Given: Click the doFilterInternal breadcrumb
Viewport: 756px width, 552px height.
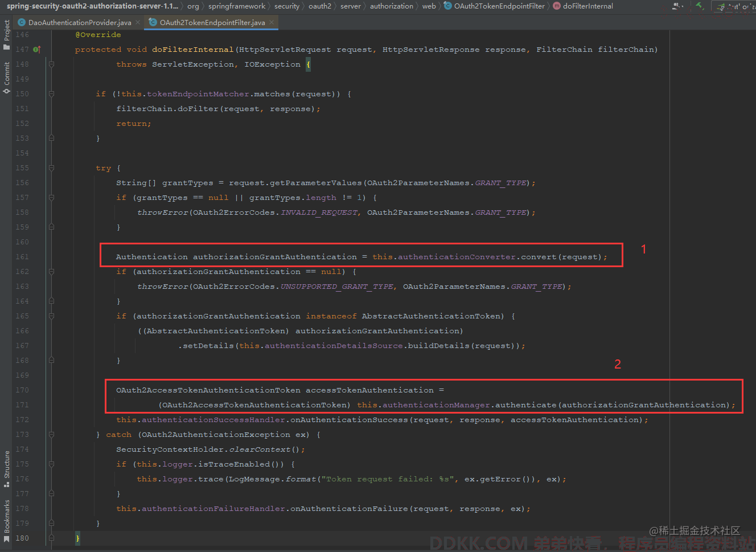Looking at the screenshot, I should [588, 6].
